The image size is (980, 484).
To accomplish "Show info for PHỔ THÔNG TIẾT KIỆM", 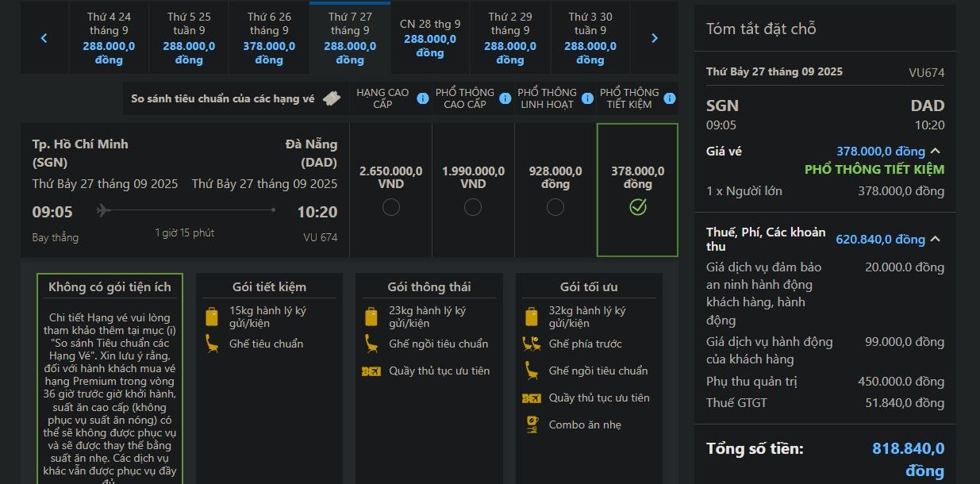I will point(670,98).
